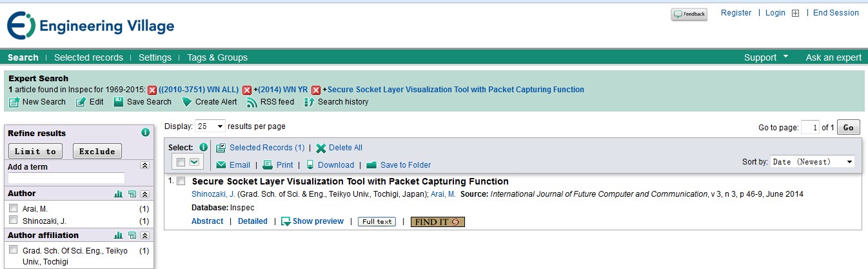Remove the Secure Socket Layer title term

click(316, 90)
